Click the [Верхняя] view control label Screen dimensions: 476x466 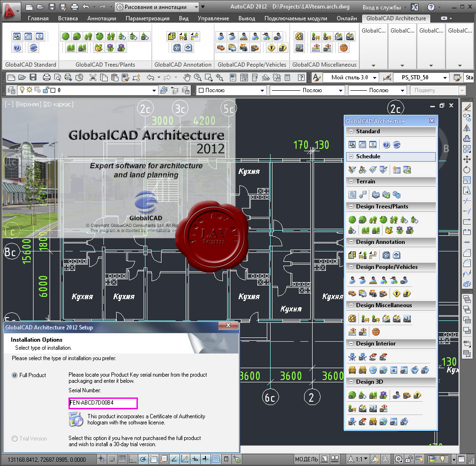click(28, 104)
